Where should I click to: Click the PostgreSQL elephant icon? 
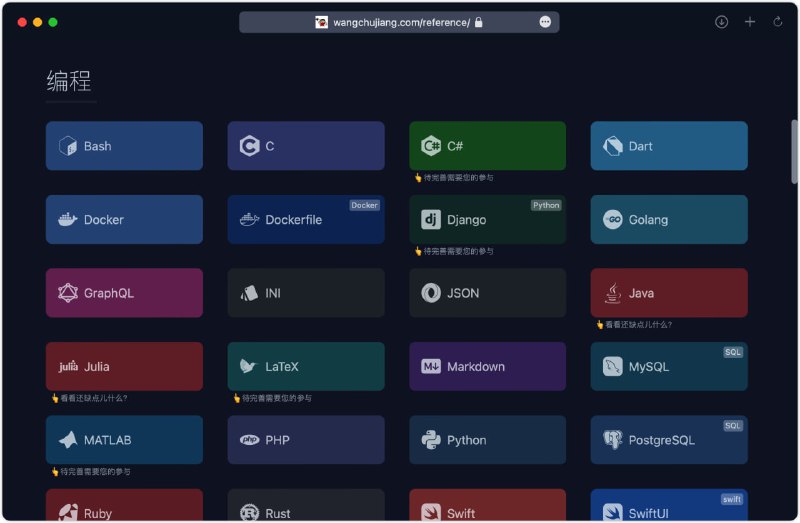613,440
